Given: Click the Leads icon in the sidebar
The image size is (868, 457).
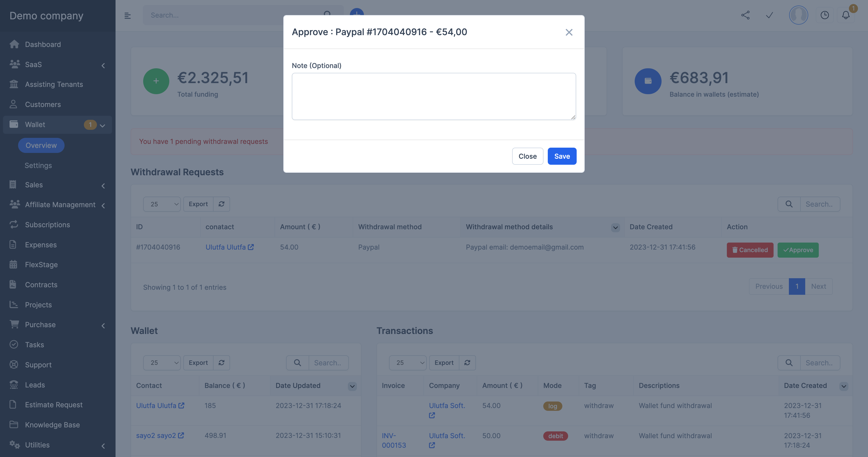Looking at the screenshot, I should coord(14,385).
